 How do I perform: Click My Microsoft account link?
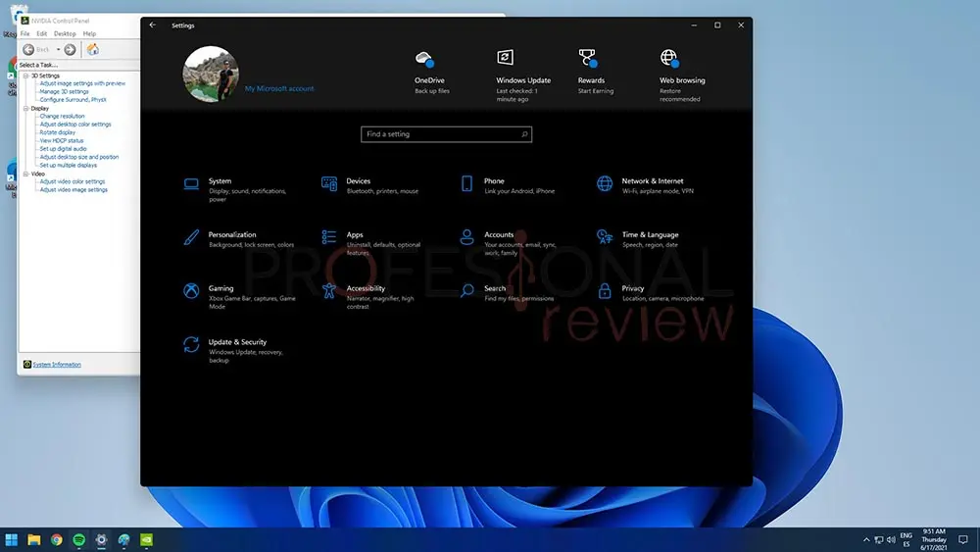(279, 89)
